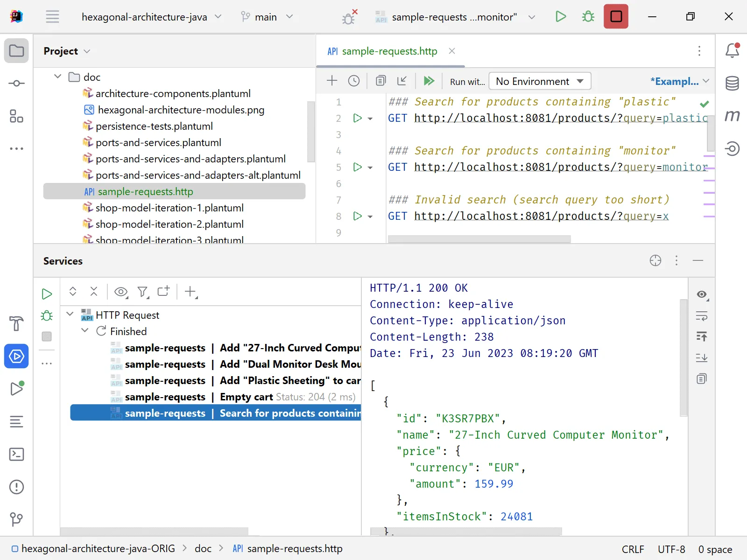This screenshot has height=560, width=747.
Task: Click the editor horizontal scrollbar
Action: (x=479, y=239)
